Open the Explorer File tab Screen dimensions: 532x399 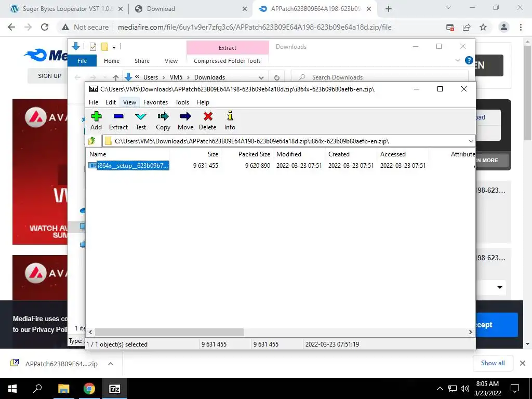click(82, 61)
